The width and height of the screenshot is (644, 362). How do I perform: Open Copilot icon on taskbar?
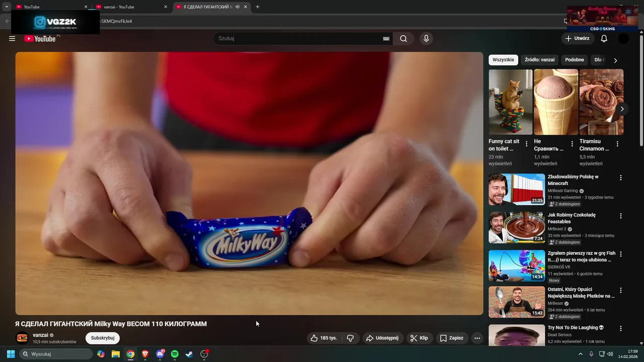101,354
